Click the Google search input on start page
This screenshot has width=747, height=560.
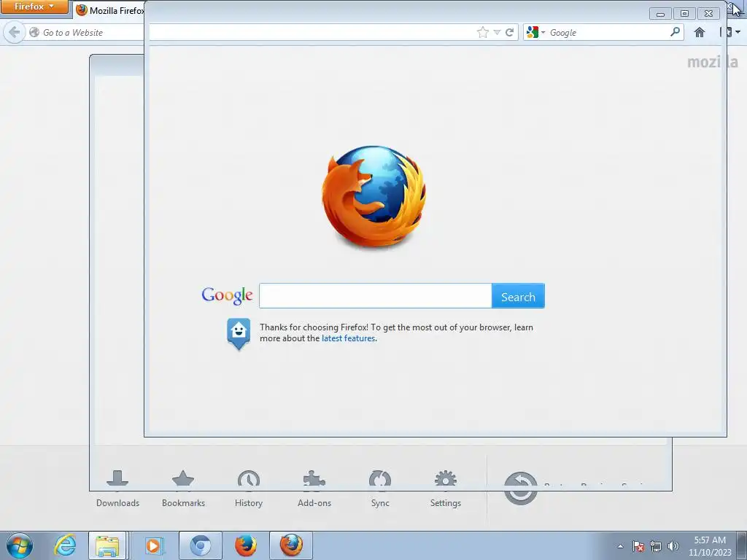pos(376,296)
